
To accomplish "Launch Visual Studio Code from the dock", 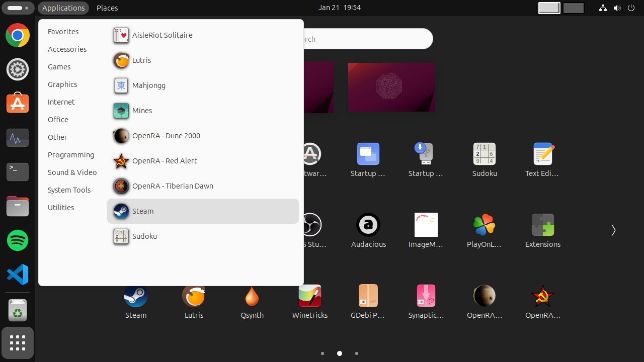I will point(18,275).
